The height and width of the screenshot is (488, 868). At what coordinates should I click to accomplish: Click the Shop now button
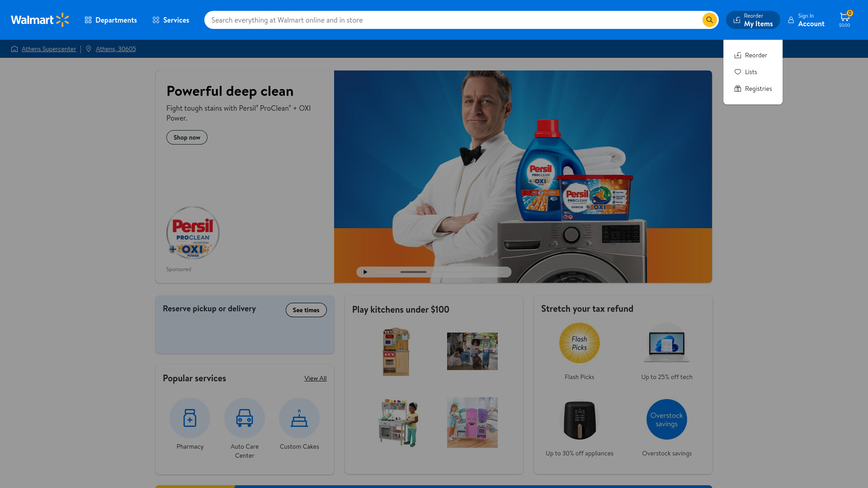pos(187,137)
